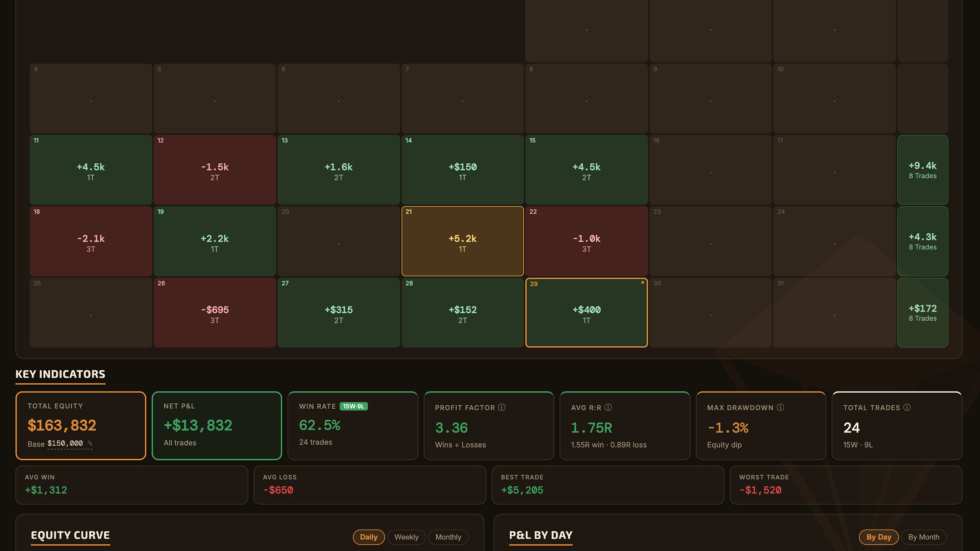The height and width of the screenshot is (551, 980).
Task: Click the 15W·9L win rate badge
Action: [353, 406]
